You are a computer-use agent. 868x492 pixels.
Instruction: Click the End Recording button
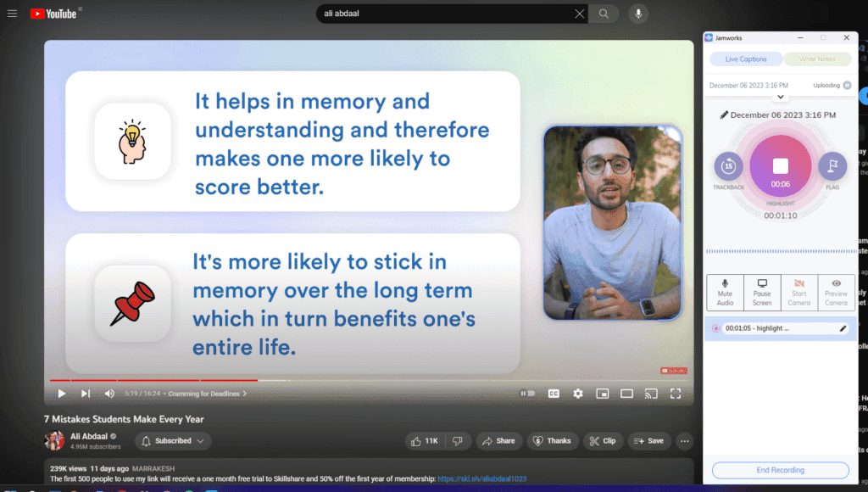(x=779, y=470)
